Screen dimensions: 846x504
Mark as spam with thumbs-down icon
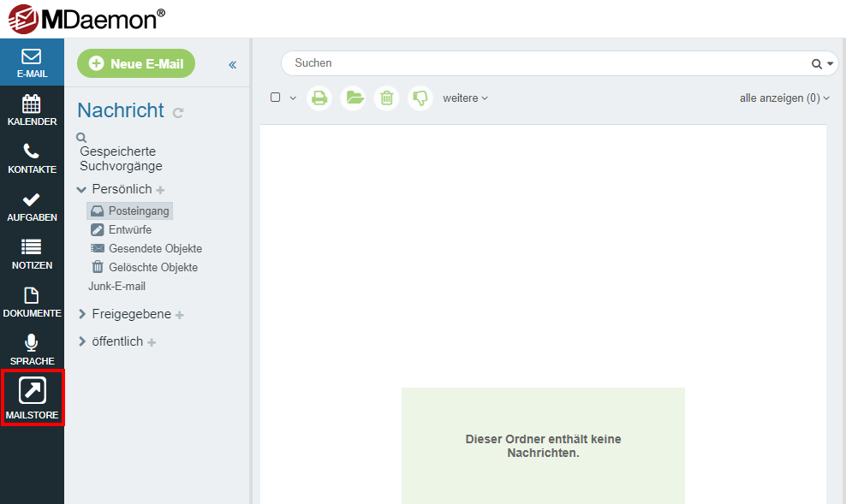[420, 98]
